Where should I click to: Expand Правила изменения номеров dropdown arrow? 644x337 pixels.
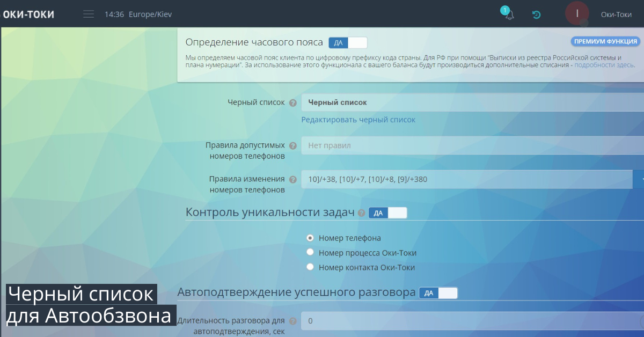point(639,179)
